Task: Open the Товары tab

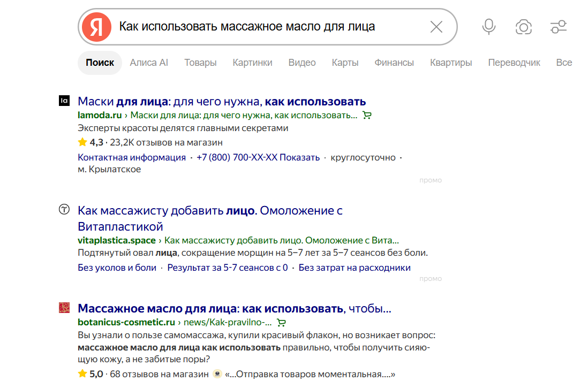Action: coord(200,63)
